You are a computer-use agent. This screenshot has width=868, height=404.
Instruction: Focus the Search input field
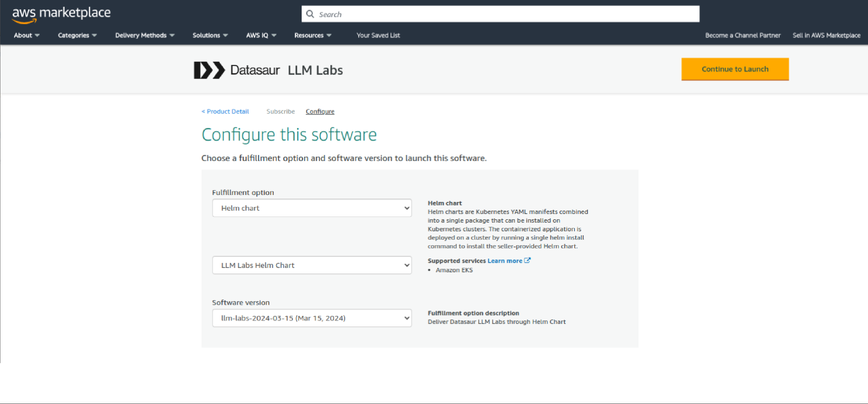505,14
